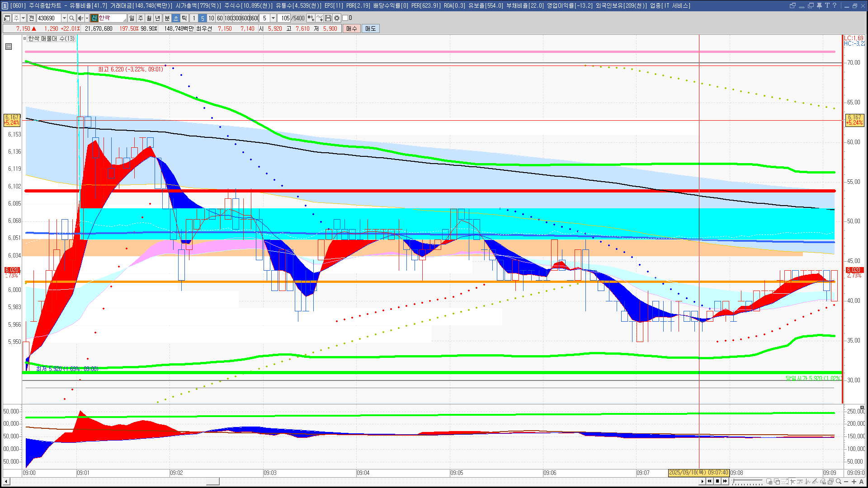The height and width of the screenshot is (488, 868).
Task: Toggle the D checkbox in the toolbar
Action: tap(345, 18)
